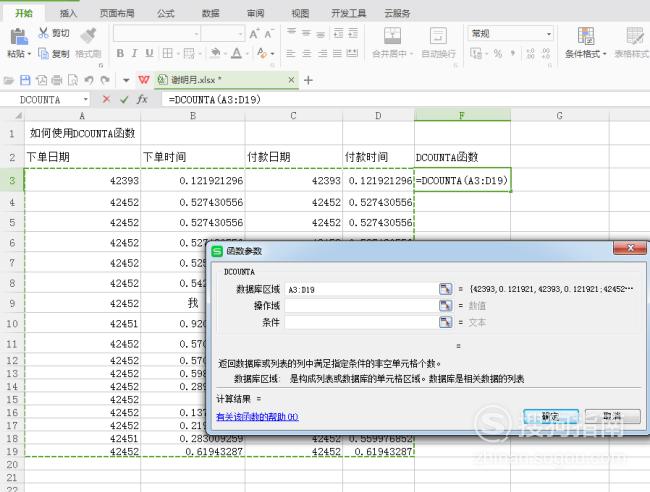The image size is (650, 492).
Task: Toggle bottom vertical alignment
Action: (x=320, y=33)
